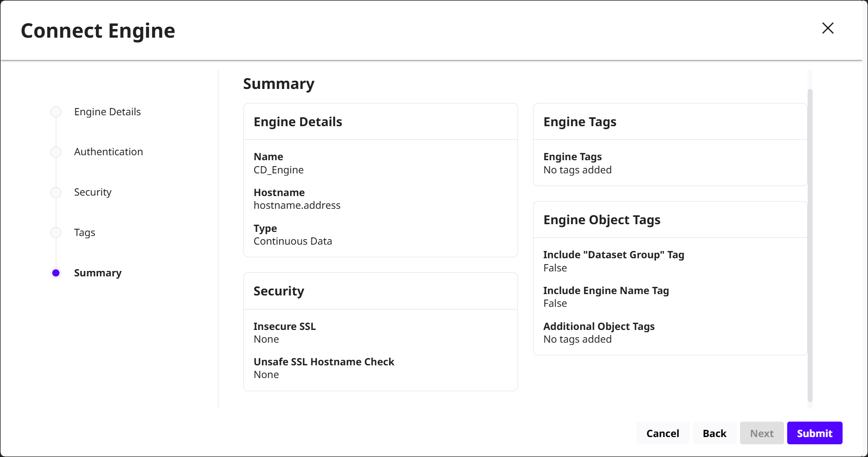Close the Connect Engine dialog

[828, 28]
